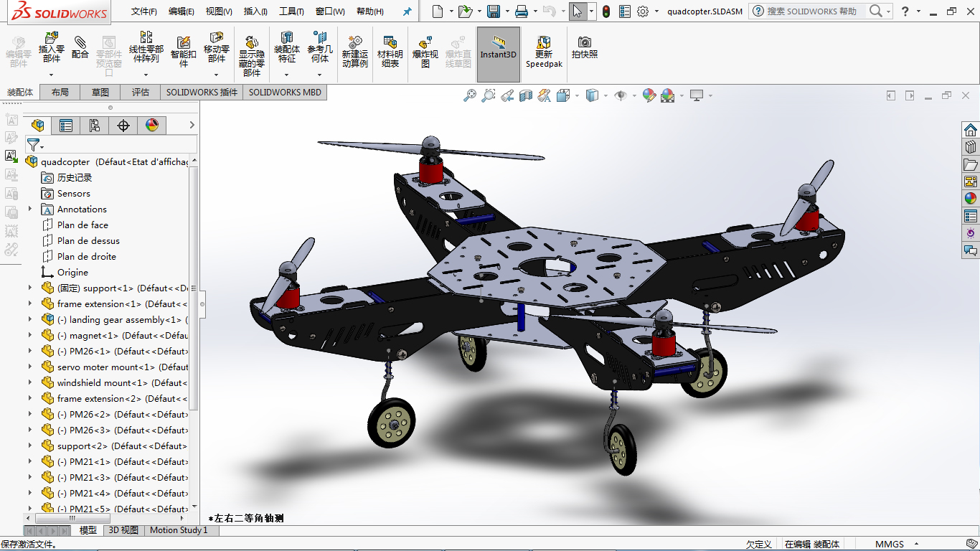Take a snapshot with 拍快照
Image resolution: width=980 pixels, height=551 pixels.
[585, 48]
